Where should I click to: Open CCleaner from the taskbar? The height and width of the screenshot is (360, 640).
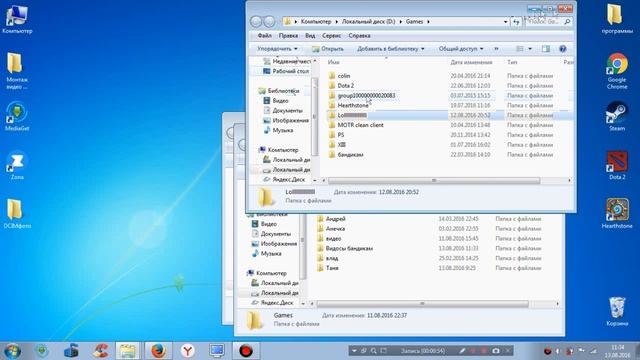tap(100, 351)
